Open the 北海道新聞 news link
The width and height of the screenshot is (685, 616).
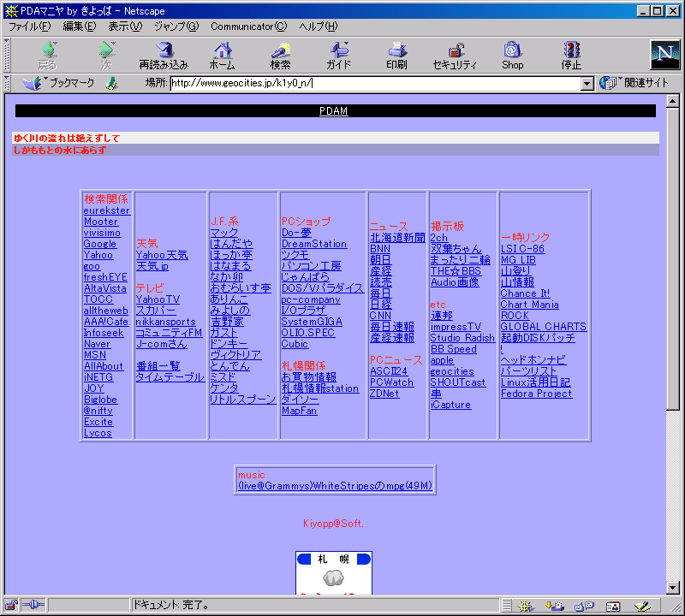tap(397, 238)
